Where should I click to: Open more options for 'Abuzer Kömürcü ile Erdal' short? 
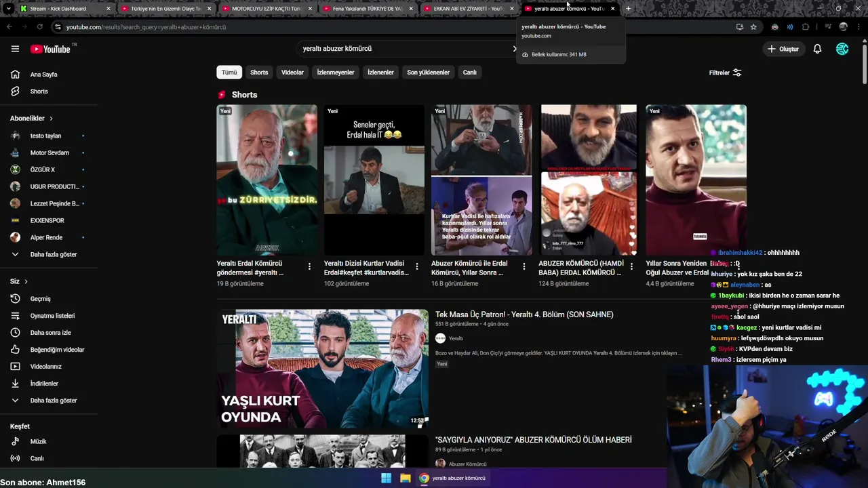coord(524,266)
